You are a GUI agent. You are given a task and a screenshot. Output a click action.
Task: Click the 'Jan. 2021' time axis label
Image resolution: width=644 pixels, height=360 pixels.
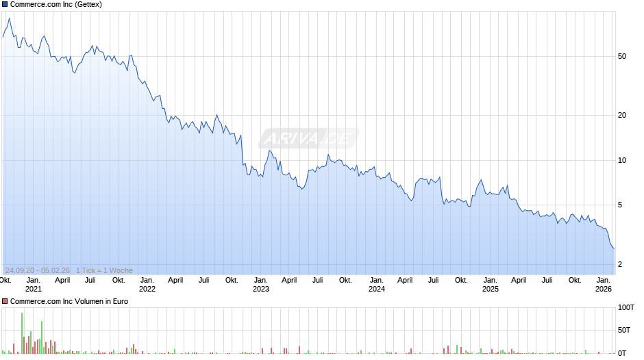[x=34, y=285]
